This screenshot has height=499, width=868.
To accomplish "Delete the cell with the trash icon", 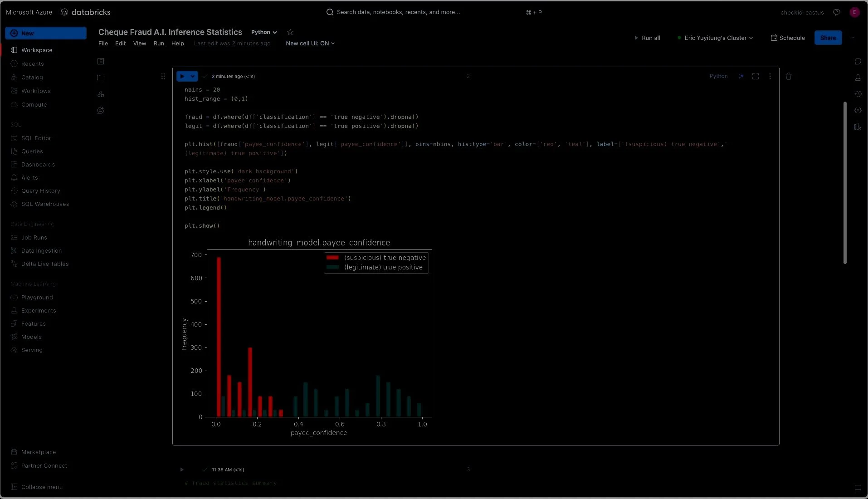I will point(789,76).
